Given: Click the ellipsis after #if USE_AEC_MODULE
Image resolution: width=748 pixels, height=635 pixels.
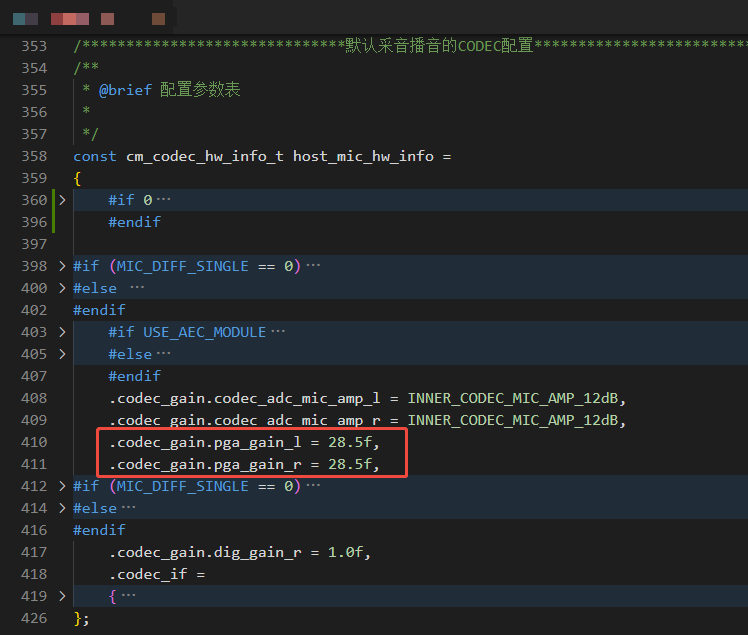Looking at the screenshot, I should coord(278,332).
